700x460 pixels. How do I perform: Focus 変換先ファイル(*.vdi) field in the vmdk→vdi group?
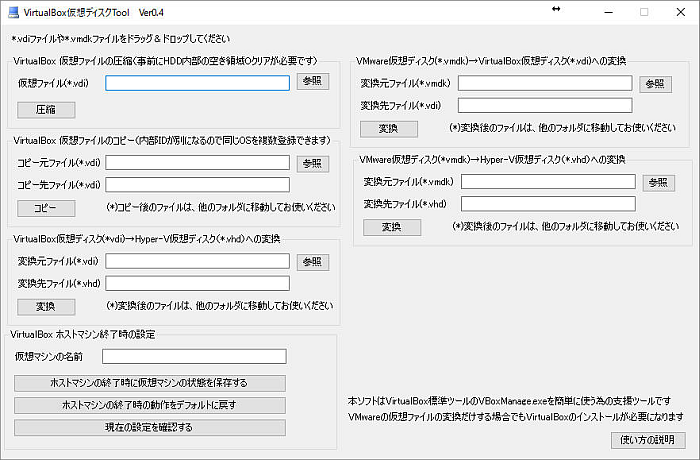tap(545, 105)
